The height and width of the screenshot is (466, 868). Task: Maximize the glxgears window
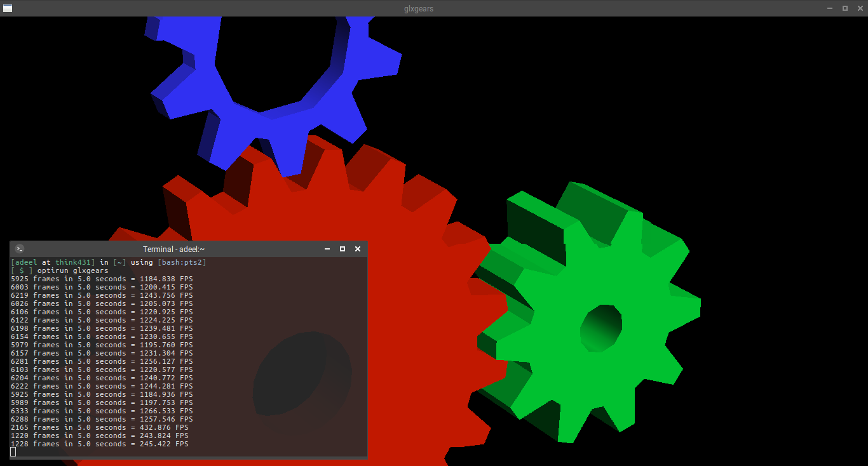[845, 8]
